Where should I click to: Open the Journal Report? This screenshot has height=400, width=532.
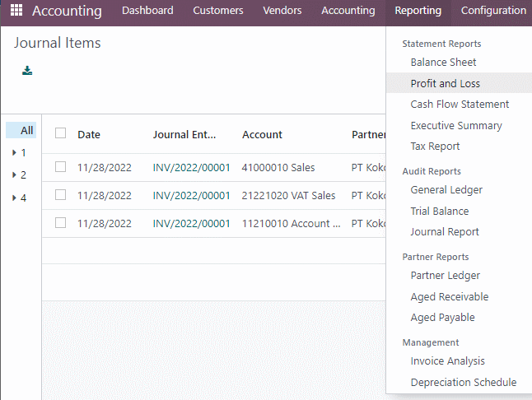(x=445, y=232)
